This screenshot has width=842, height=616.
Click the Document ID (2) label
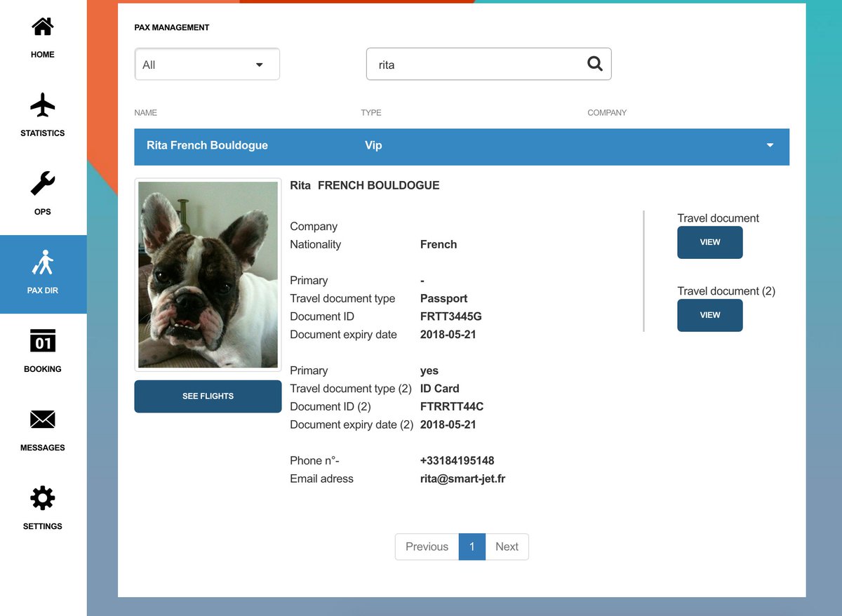coord(330,407)
